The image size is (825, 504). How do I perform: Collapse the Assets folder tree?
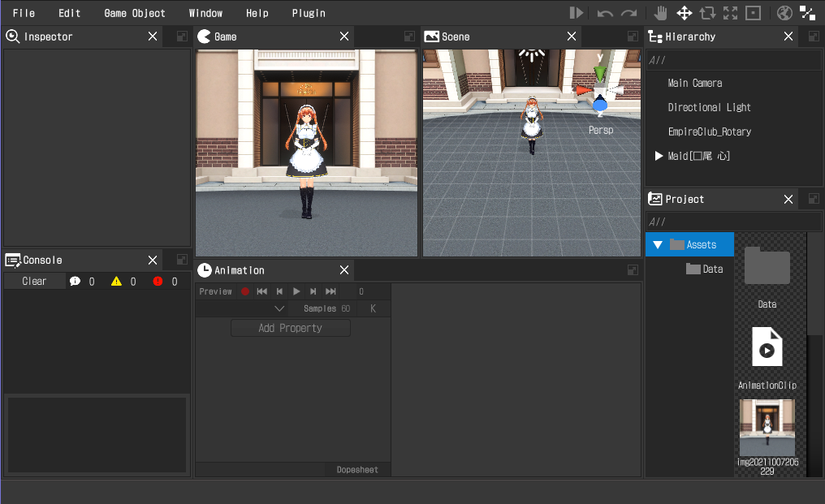658,245
